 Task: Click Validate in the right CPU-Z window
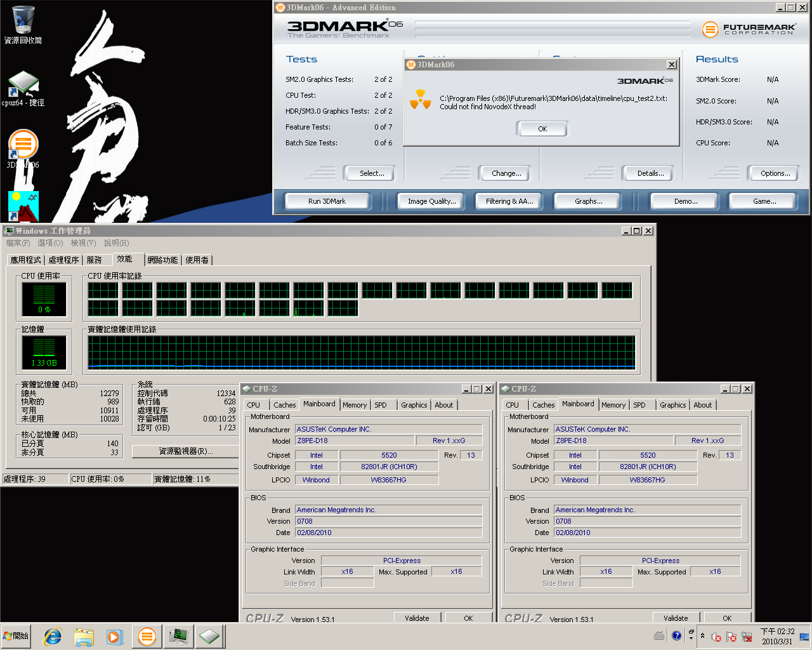pos(676,618)
